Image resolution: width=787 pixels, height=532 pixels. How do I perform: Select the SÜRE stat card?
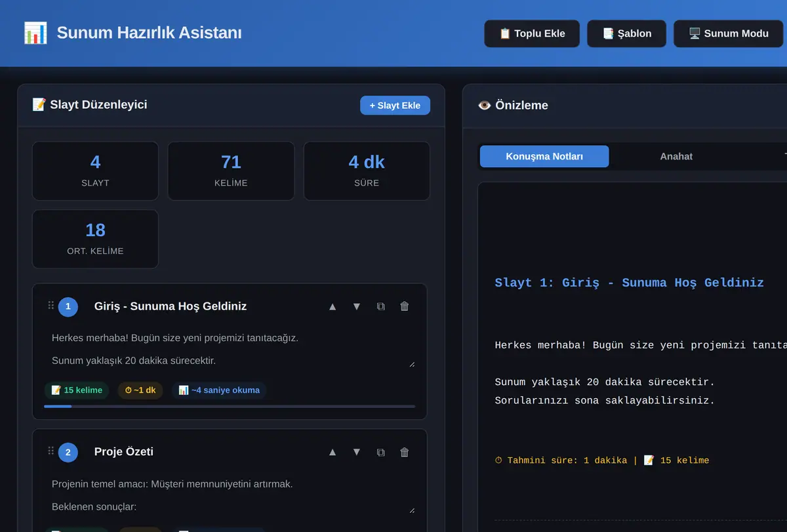tap(367, 171)
